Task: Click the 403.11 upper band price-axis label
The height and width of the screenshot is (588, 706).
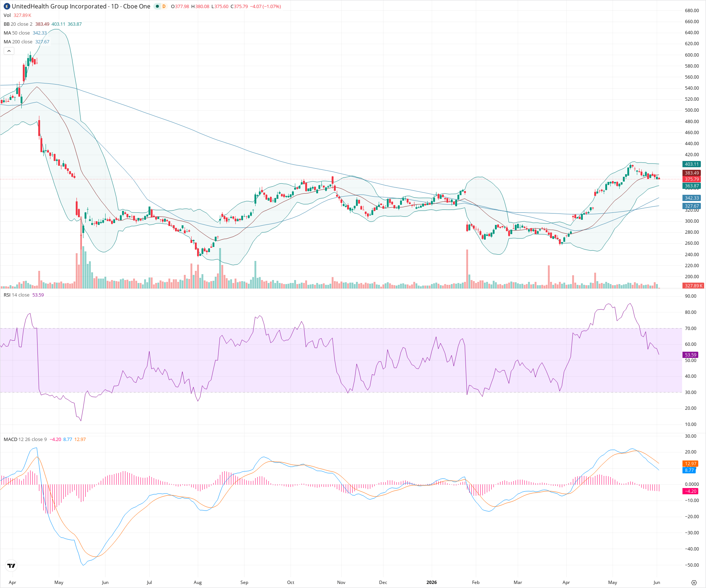Action: pos(692,164)
